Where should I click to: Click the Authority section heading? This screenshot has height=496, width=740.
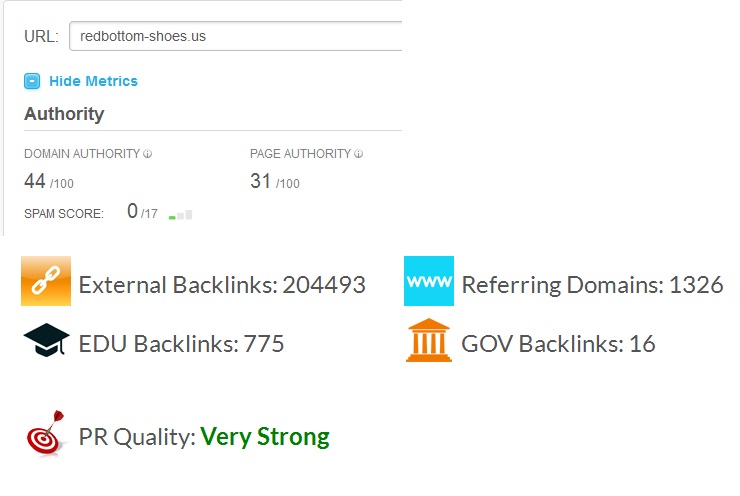tap(64, 114)
